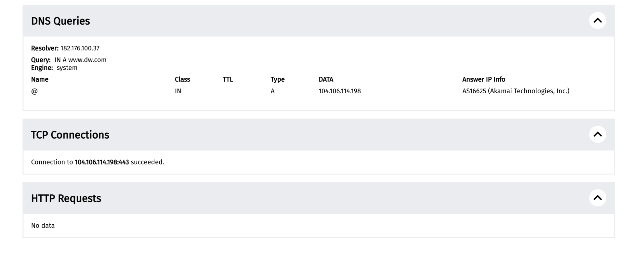This screenshot has height=254, width=644.
Task: Select the DNS answer IP 104.106.114.198
Action: 340,91
